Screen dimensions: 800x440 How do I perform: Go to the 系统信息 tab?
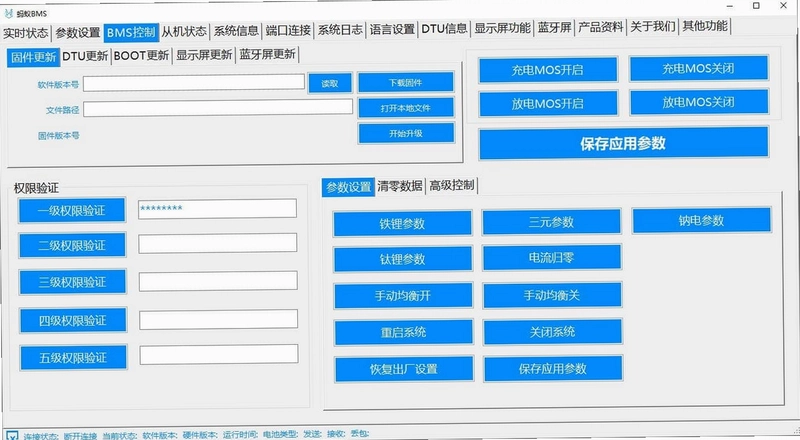[236, 31]
